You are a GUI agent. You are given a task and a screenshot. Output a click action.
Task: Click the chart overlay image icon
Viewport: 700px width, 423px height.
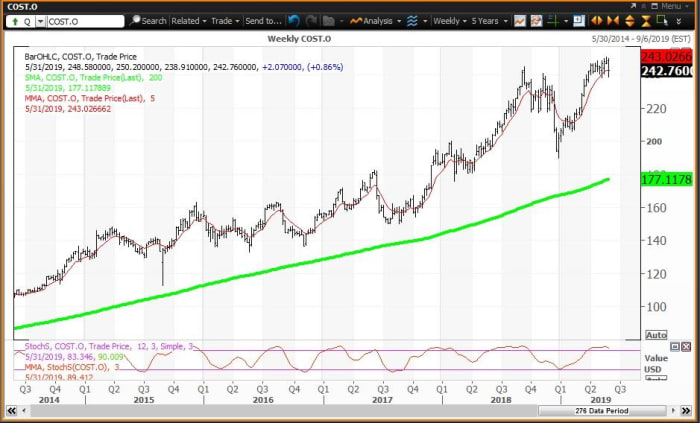[x=536, y=21]
